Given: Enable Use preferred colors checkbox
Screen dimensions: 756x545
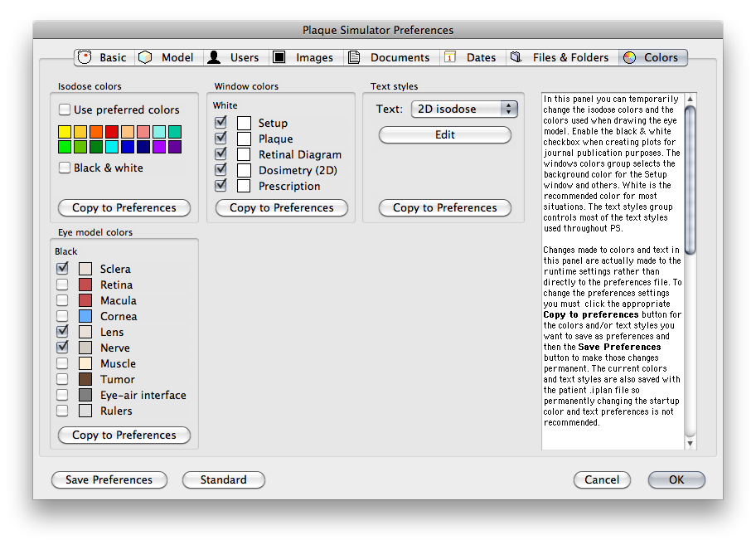Looking at the screenshot, I should click(x=64, y=109).
